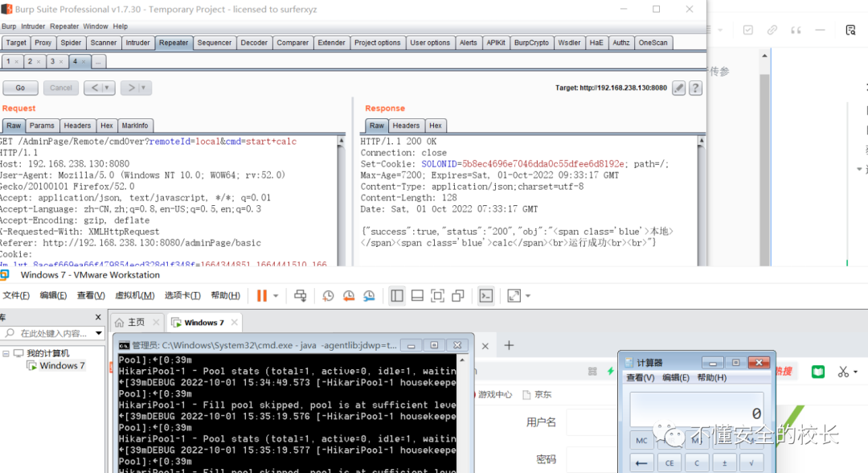Open the Burp menu
Image resolution: width=868 pixels, height=473 pixels.
pos(9,27)
